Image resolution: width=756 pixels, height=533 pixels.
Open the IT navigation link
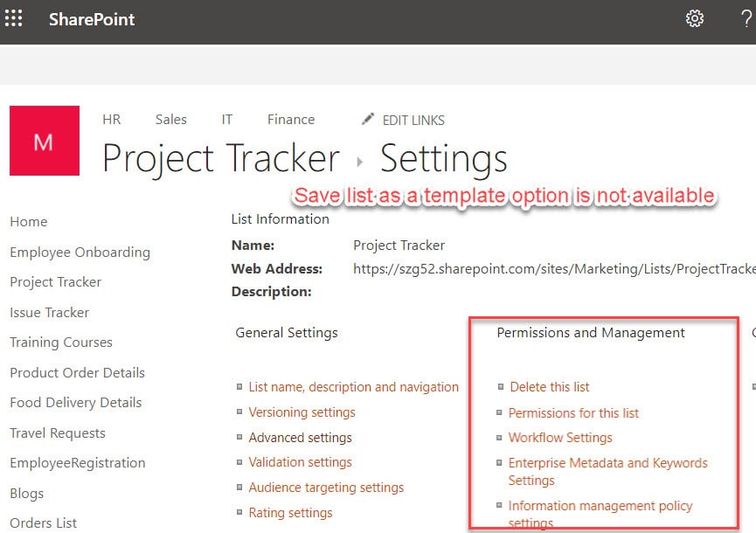(x=227, y=119)
